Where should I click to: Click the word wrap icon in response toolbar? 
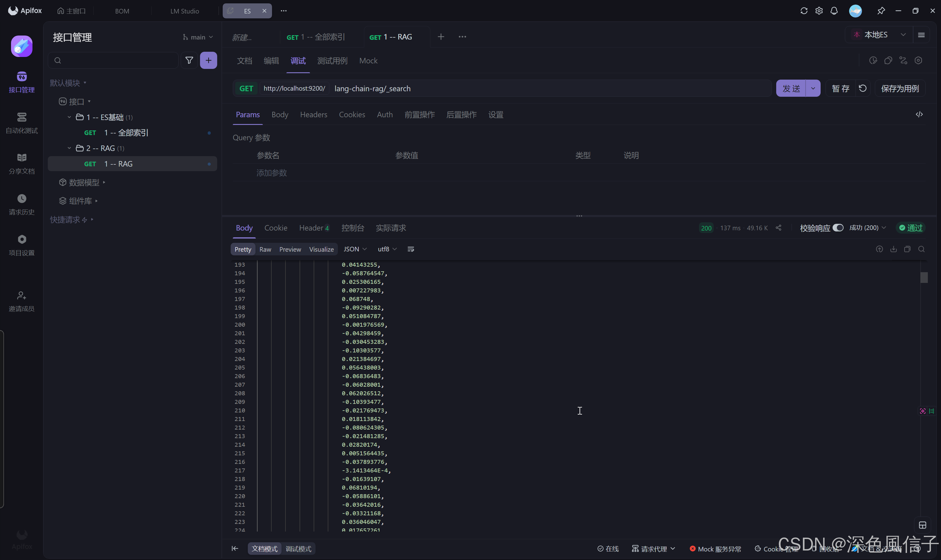(411, 249)
